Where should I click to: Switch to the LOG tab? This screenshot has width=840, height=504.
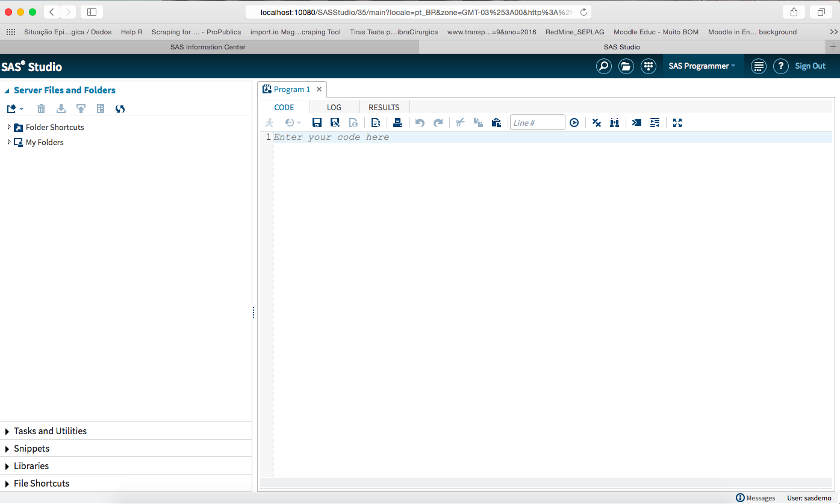click(334, 107)
